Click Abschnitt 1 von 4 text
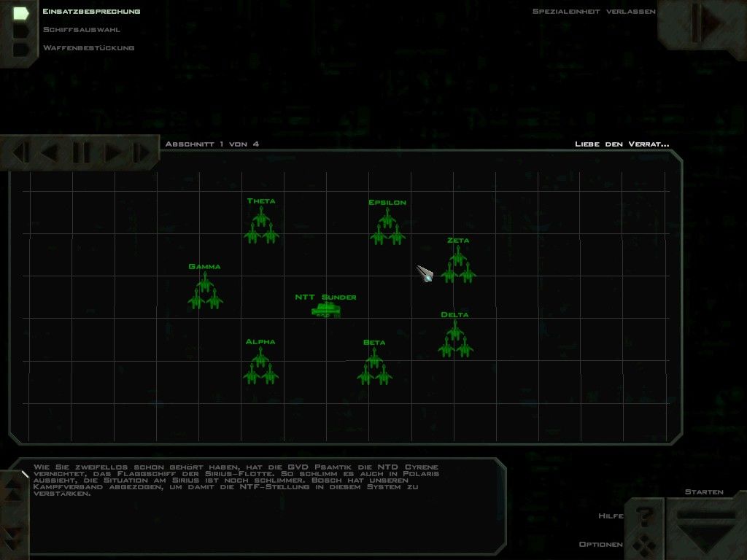This screenshot has width=747, height=560. (212, 144)
